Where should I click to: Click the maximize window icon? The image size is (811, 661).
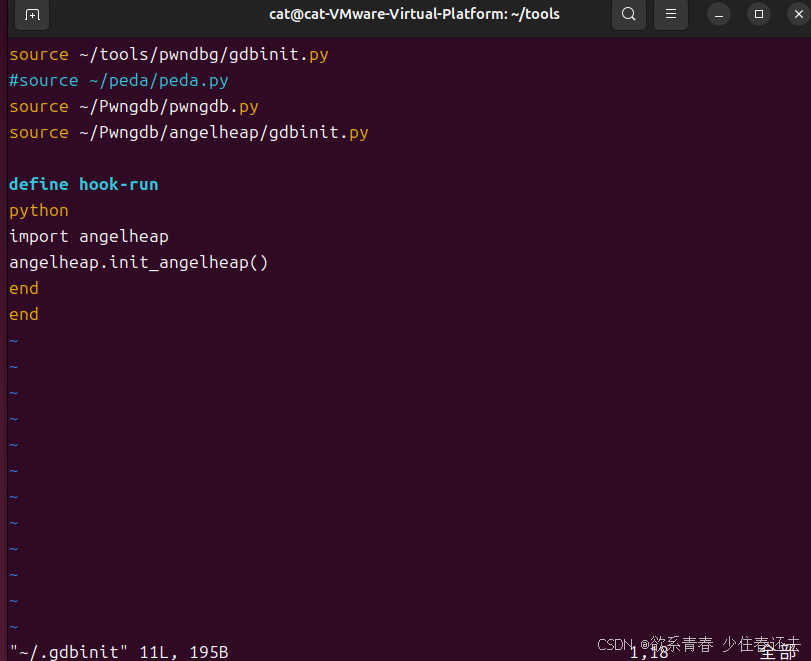coord(758,14)
